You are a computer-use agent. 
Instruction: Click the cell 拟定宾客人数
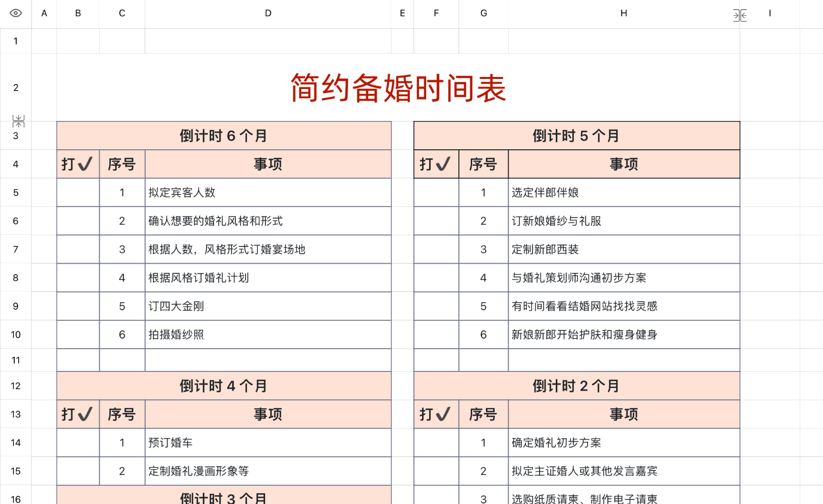tap(268, 192)
